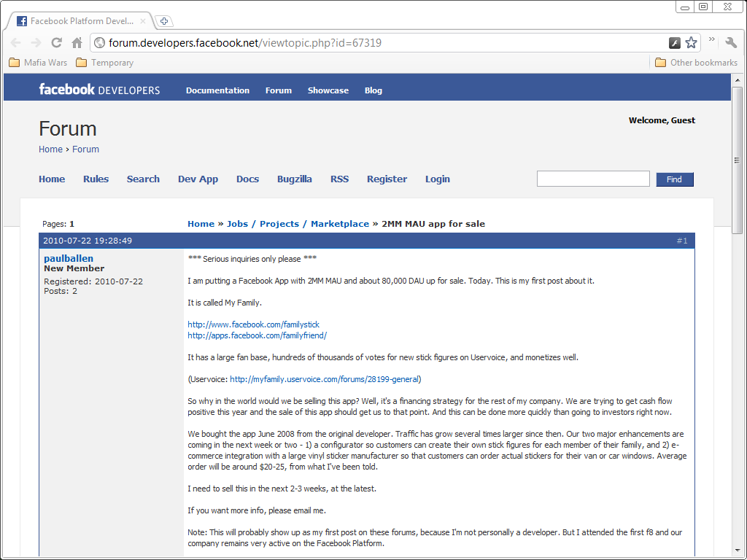Screen dimensions: 747x560
Task: Open the wrench settings menu
Action: [x=731, y=42]
